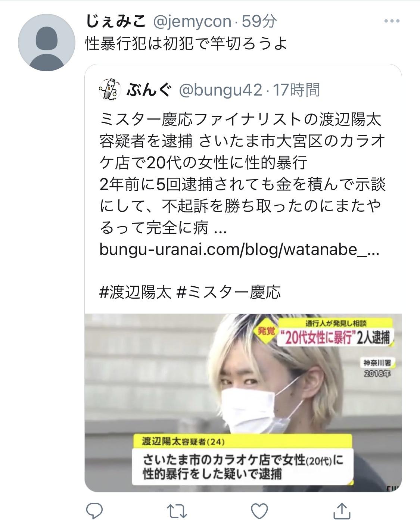The width and height of the screenshot is (420, 523).
Task: Tap the ぶんぐ pen mascot avatar
Action: click(x=110, y=89)
